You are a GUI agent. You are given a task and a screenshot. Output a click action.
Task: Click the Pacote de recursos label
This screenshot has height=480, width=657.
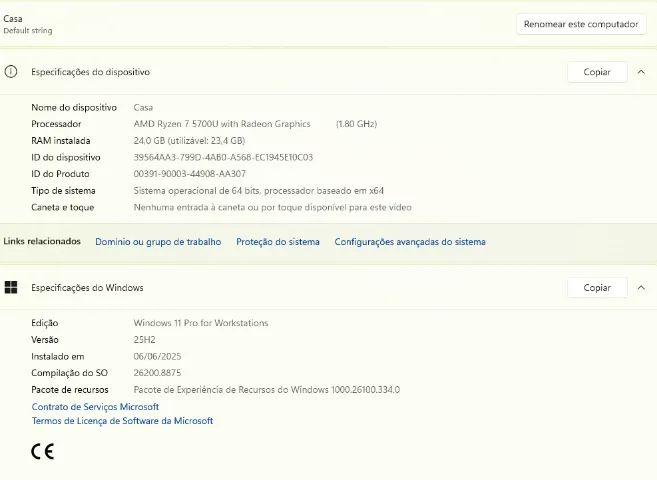[x=70, y=390]
